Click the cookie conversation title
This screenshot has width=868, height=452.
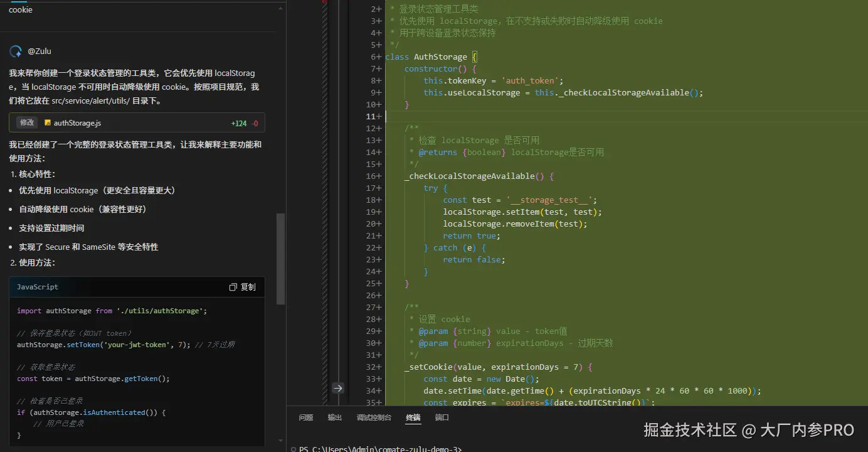coord(19,9)
